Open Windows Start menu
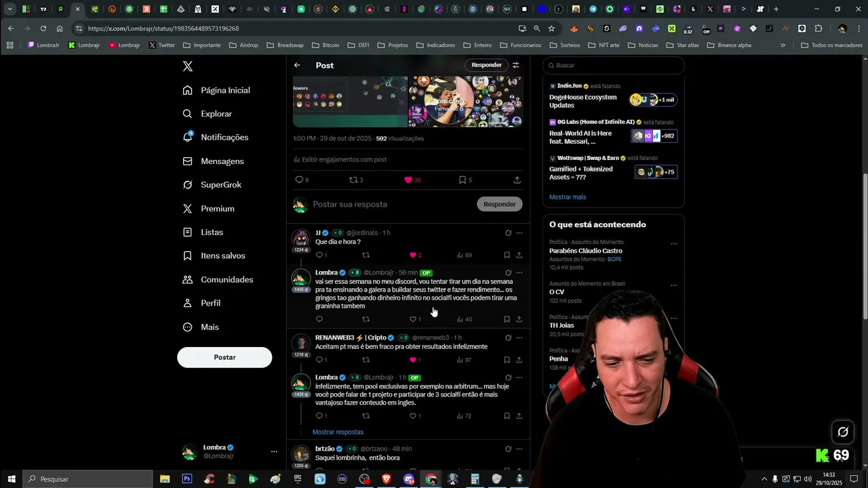The image size is (868, 488). point(12,479)
